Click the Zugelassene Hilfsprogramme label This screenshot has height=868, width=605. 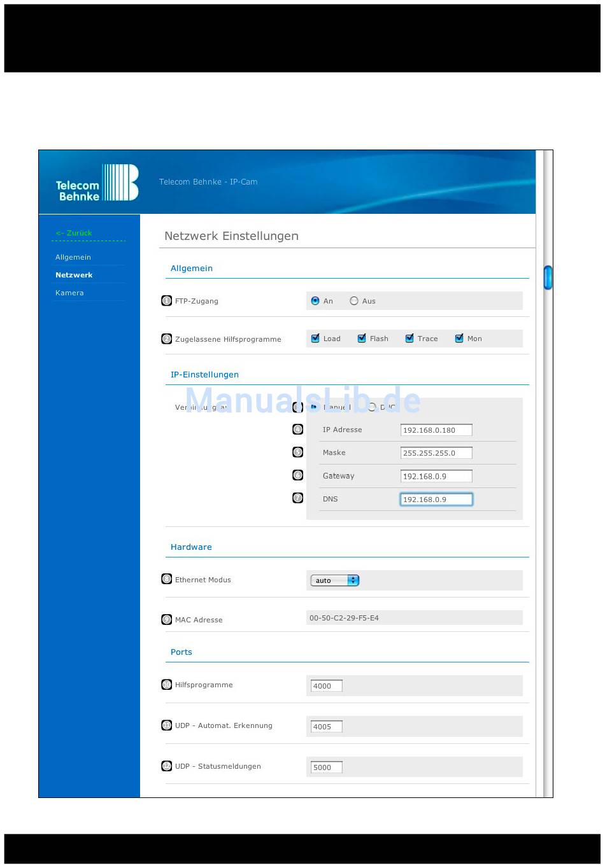tap(228, 339)
